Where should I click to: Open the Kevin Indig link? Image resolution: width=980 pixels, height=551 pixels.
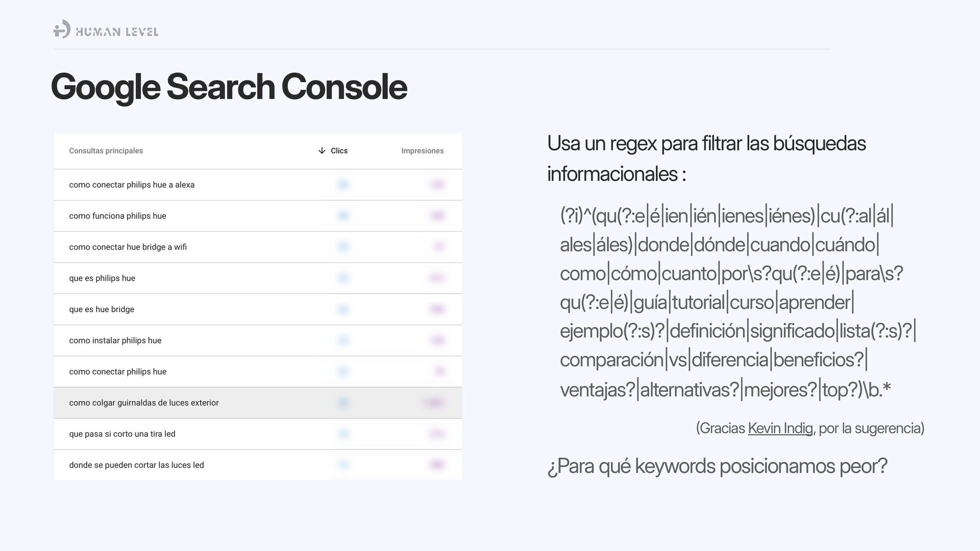pos(780,428)
